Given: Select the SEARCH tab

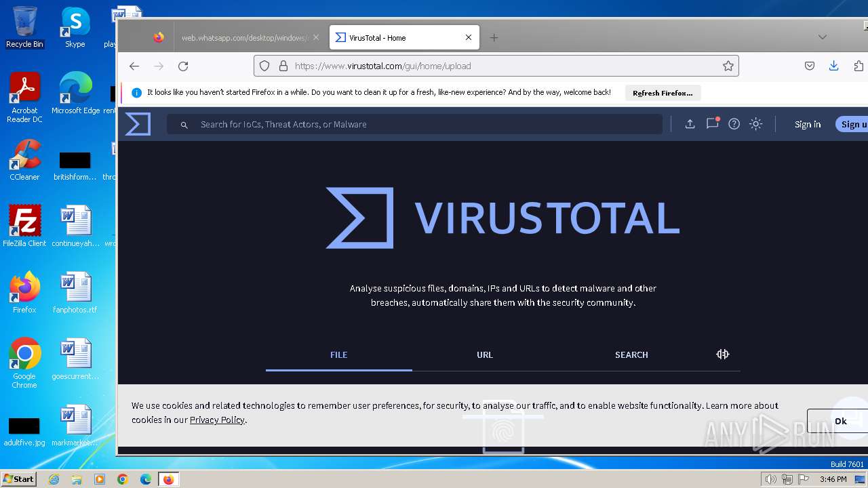Looking at the screenshot, I should point(631,354).
